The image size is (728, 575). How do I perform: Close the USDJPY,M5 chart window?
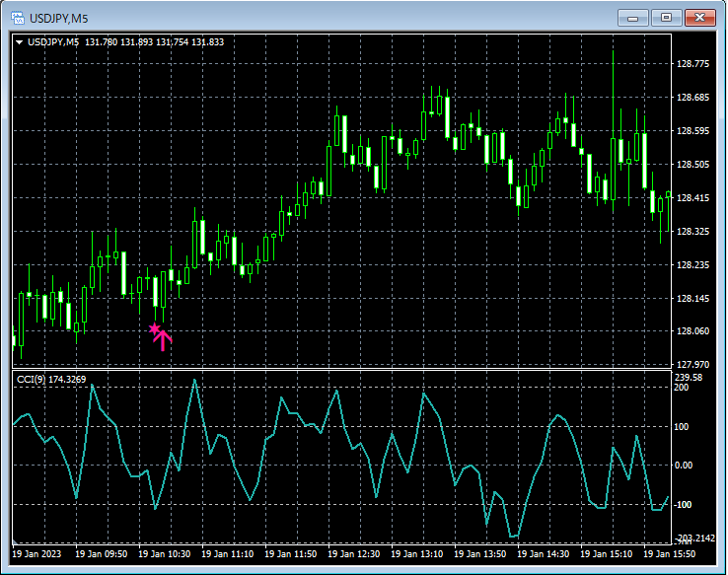[700, 18]
